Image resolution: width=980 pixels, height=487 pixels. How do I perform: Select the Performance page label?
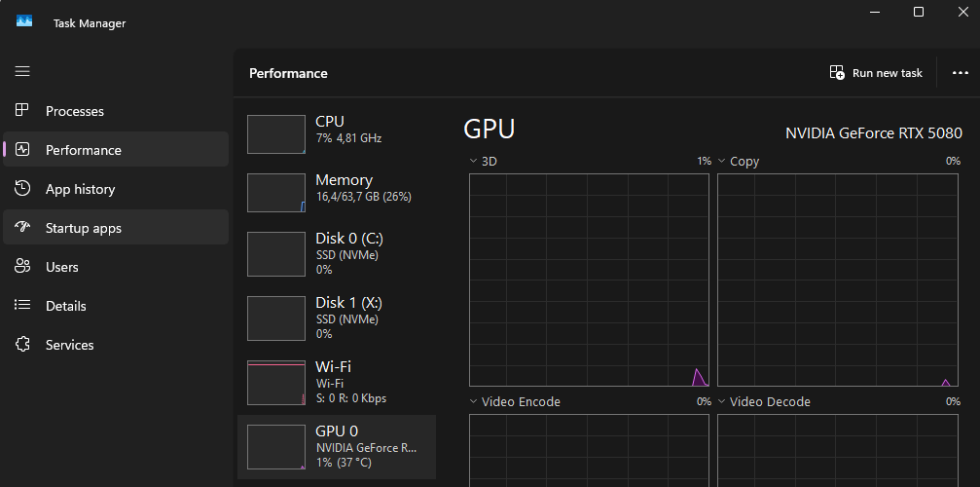pos(84,150)
